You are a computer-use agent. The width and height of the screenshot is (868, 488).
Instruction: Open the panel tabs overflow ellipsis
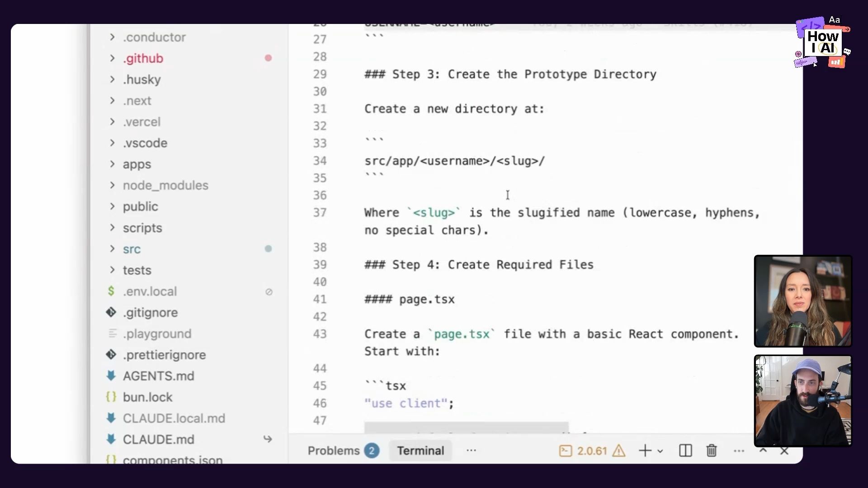click(471, 450)
